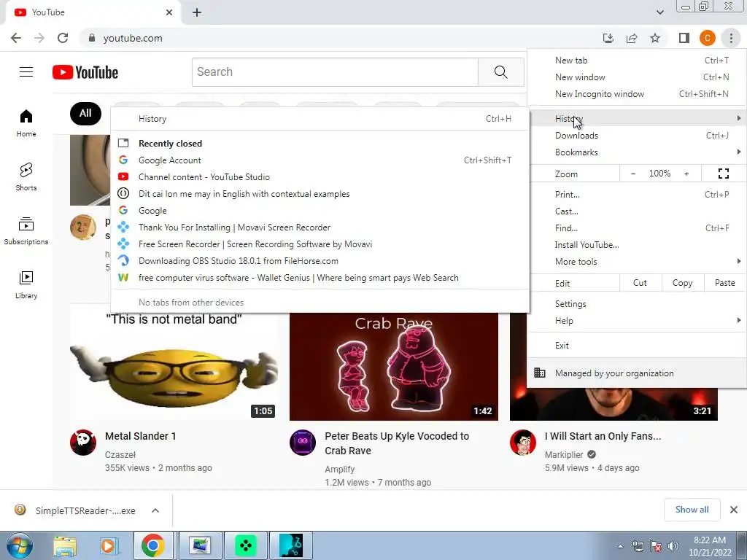Open a new tab with plus button
The width and height of the screenshot is (747, 560).
coord(197,12)
